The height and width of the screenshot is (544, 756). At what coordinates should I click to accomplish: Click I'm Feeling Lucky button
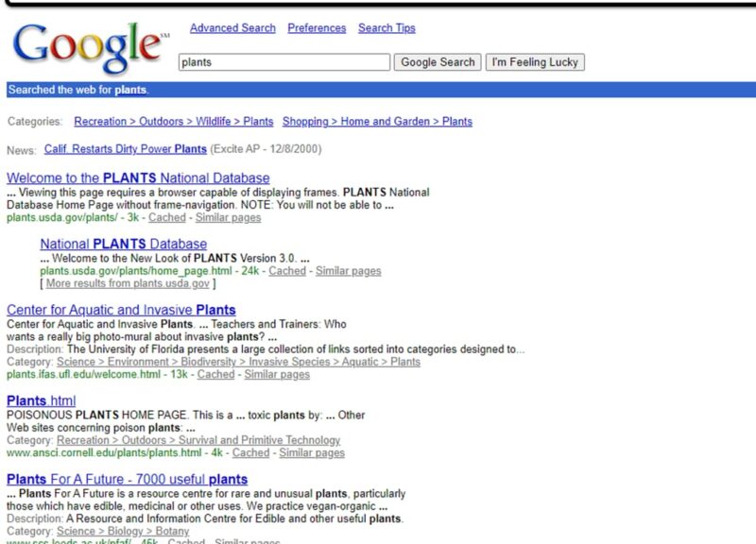(x=535, y=62)
